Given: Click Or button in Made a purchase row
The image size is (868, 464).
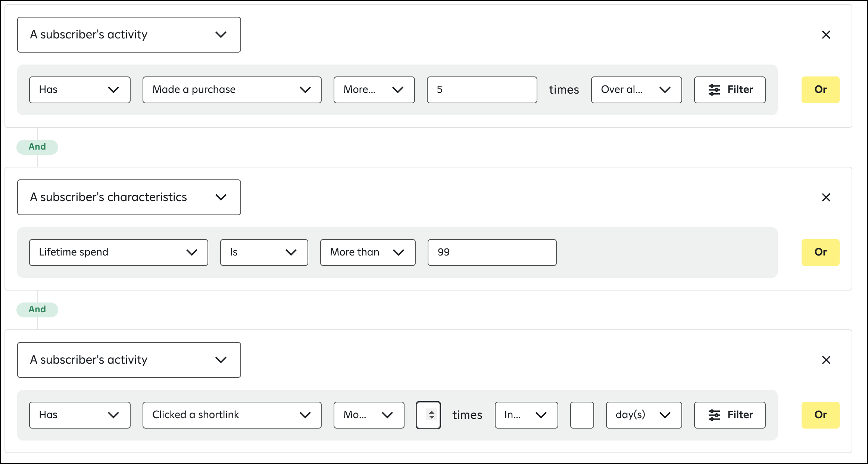Looking at the screenshot, I should point(820,90).
